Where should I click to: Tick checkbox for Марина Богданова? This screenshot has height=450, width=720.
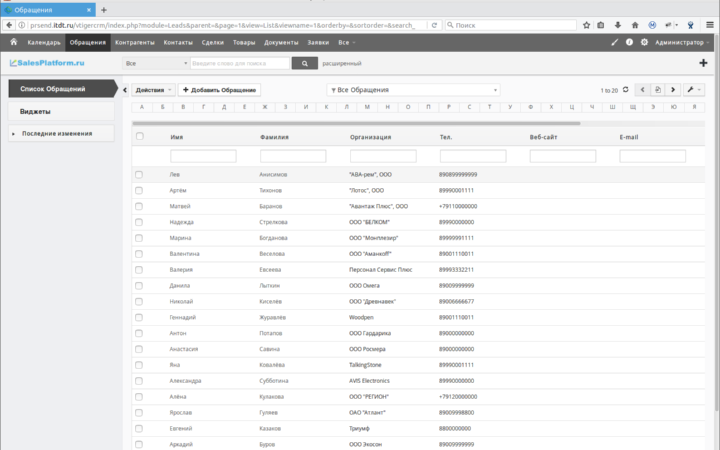point(139,238)
